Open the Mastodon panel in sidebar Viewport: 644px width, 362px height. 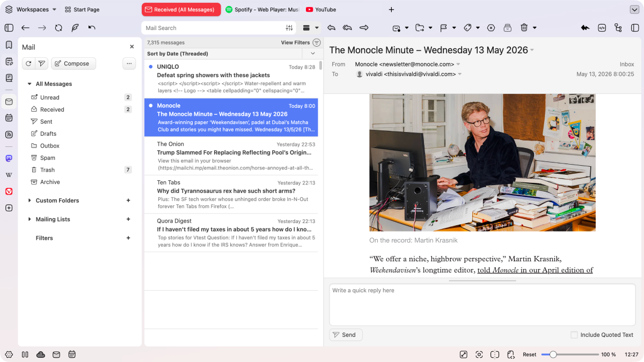click(x=9, y=158)
